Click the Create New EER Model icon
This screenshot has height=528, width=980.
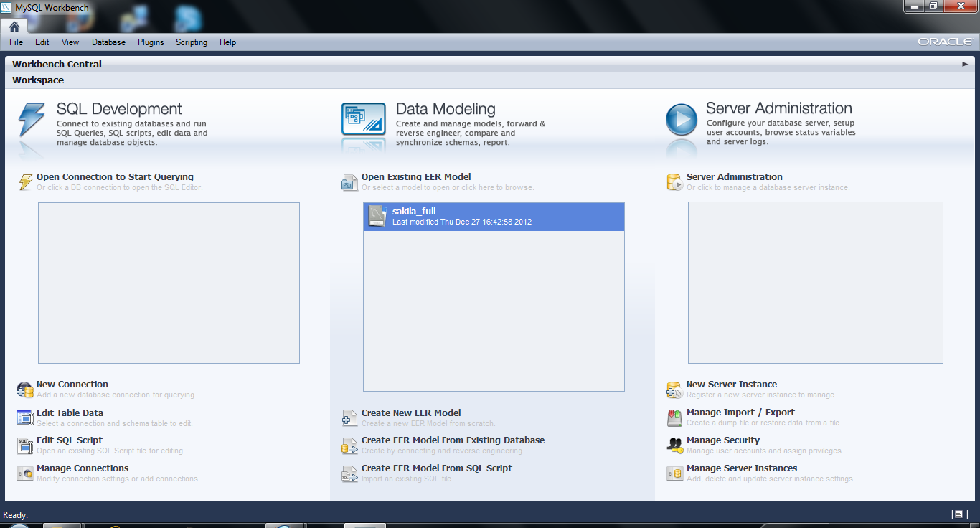tap(349, 418)
